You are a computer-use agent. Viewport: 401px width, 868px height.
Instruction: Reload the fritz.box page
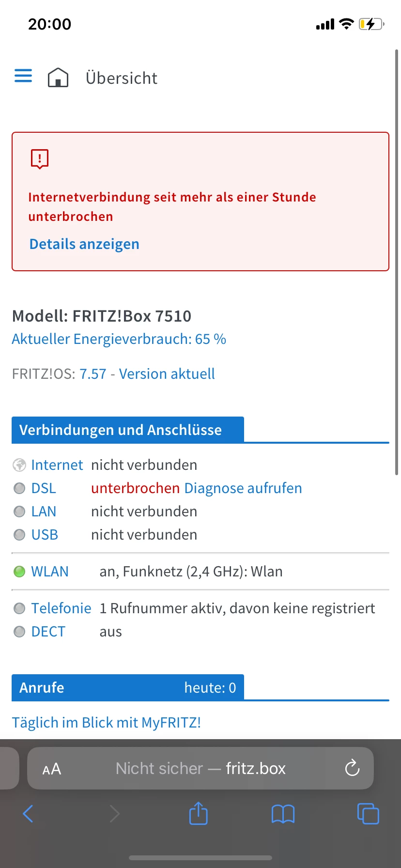tap(352, 768)
